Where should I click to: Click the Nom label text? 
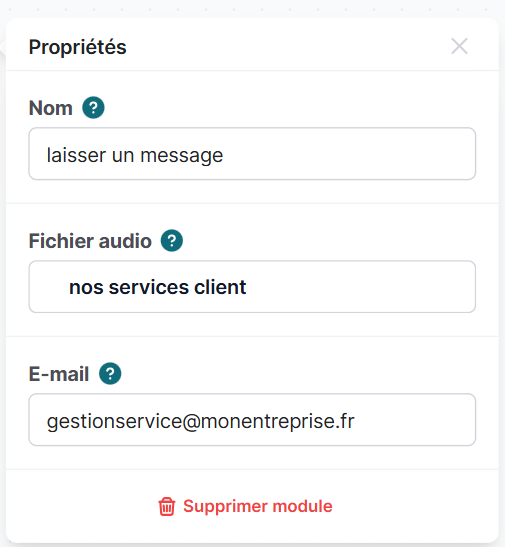pos(51,108)
